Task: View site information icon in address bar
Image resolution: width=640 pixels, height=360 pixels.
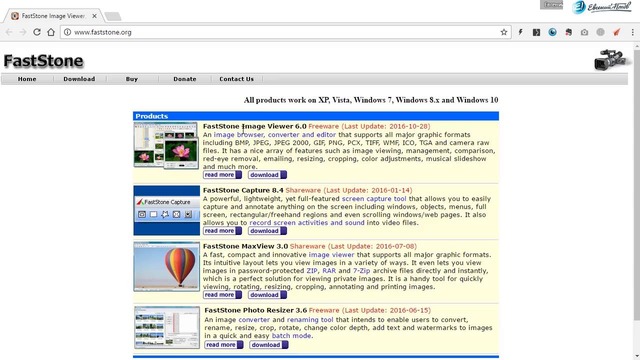Action: tap(67, 32)
